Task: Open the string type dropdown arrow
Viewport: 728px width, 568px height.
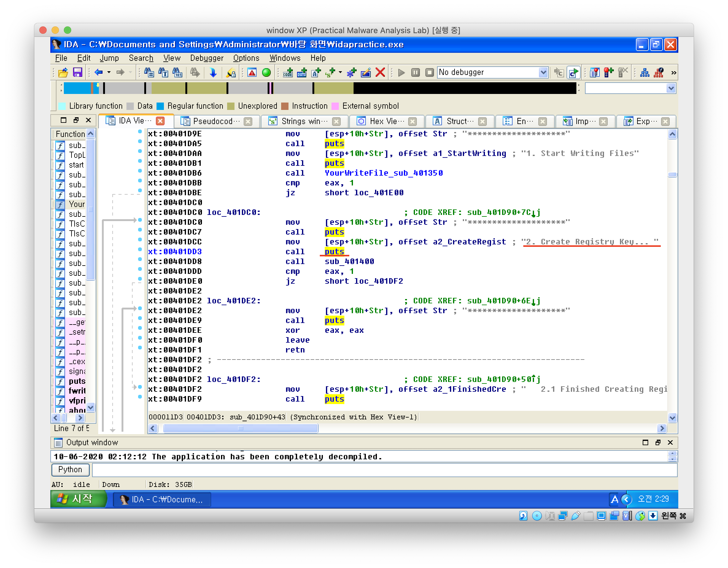Action: click(x=340, y=72)
